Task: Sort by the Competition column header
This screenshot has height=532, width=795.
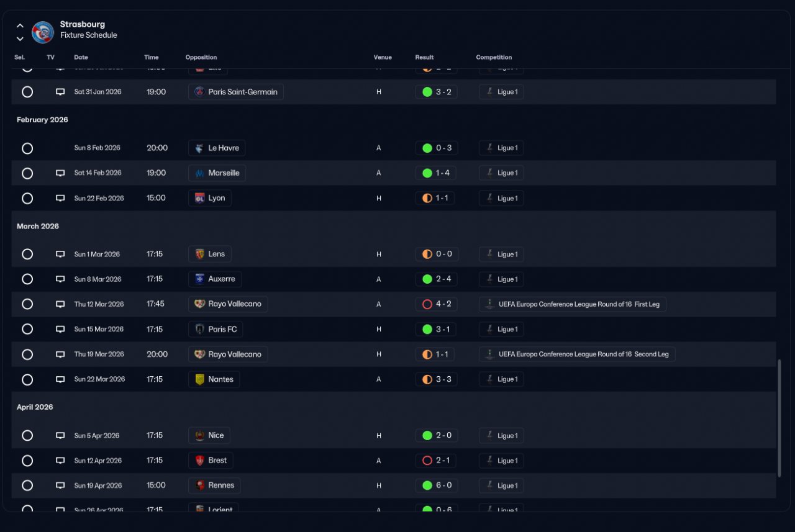Action: (494, 58)
